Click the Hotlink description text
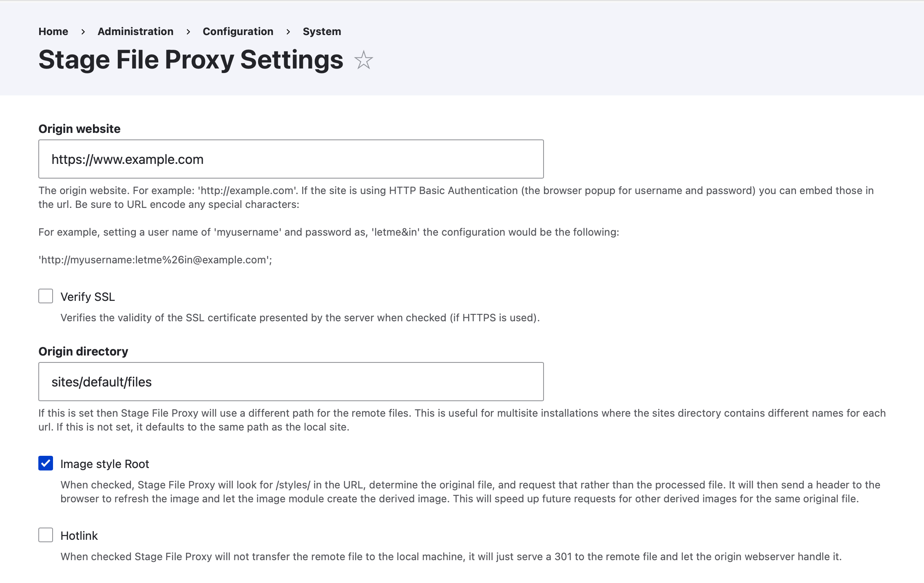The width and height of the screenshot is (924, 583). [x=451, y=556]
